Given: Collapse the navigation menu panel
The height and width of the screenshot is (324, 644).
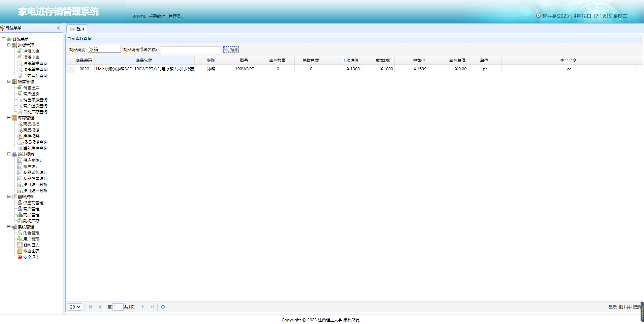Looking at the screenshot, I should pos(58,28).
